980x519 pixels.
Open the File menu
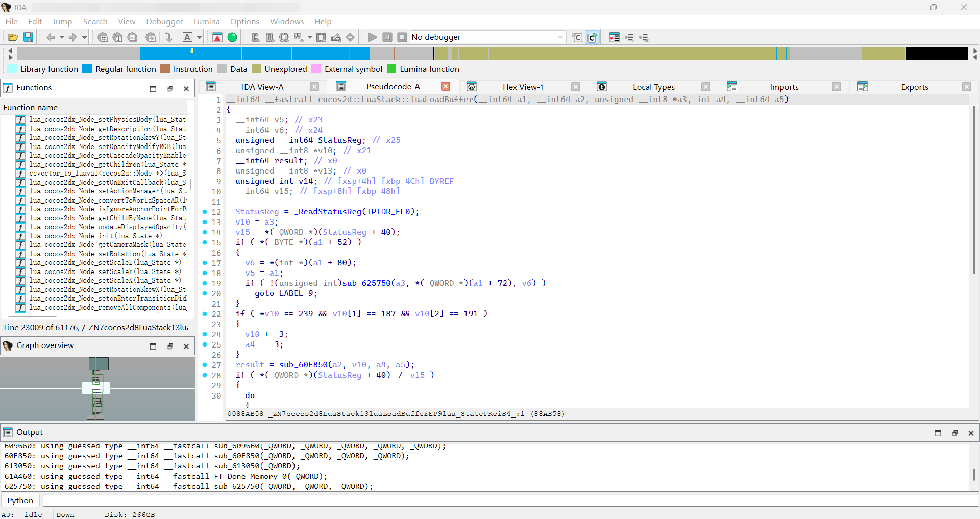click(x=11, y=21)
